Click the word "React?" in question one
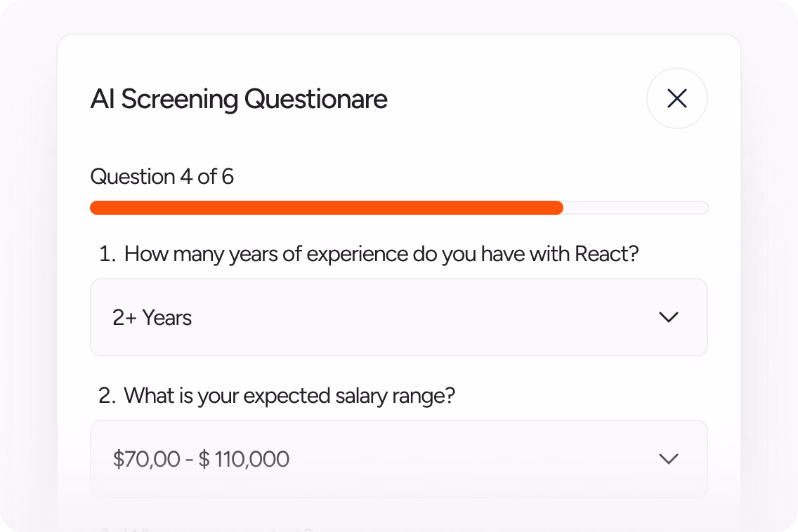 coord(607,254)
